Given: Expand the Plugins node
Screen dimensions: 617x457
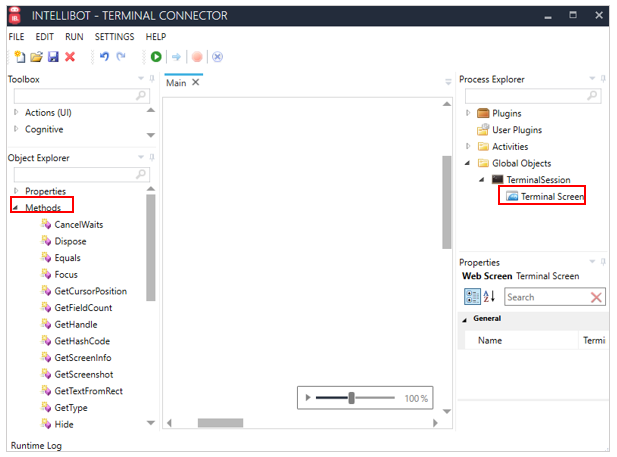Looking at the screenshot, I should click(468, 113).
